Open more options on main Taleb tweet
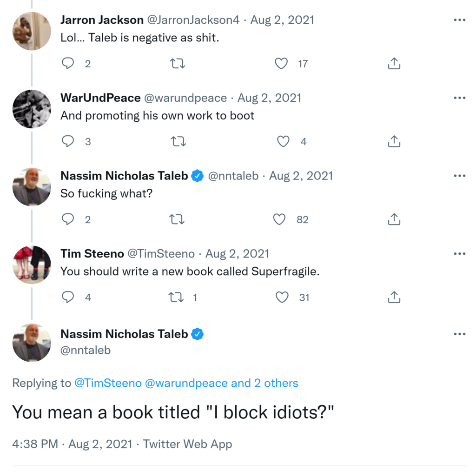Screen dimensions: 476x476 coord(459,334)
